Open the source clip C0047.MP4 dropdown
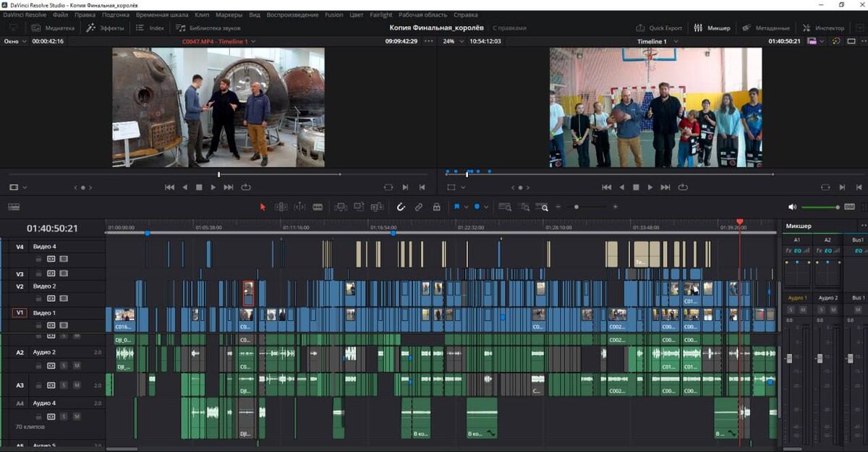This screenshot has width=868, height=452. tap(218, 41)
